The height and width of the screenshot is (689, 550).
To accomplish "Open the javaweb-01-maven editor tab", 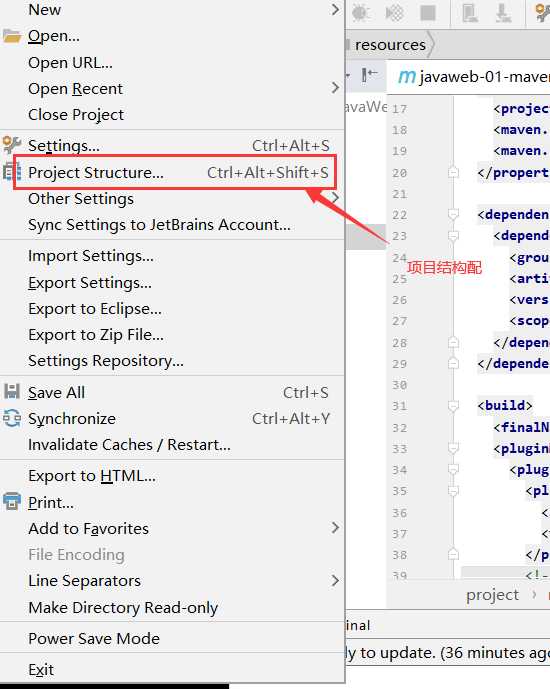I will coord(473,77).
